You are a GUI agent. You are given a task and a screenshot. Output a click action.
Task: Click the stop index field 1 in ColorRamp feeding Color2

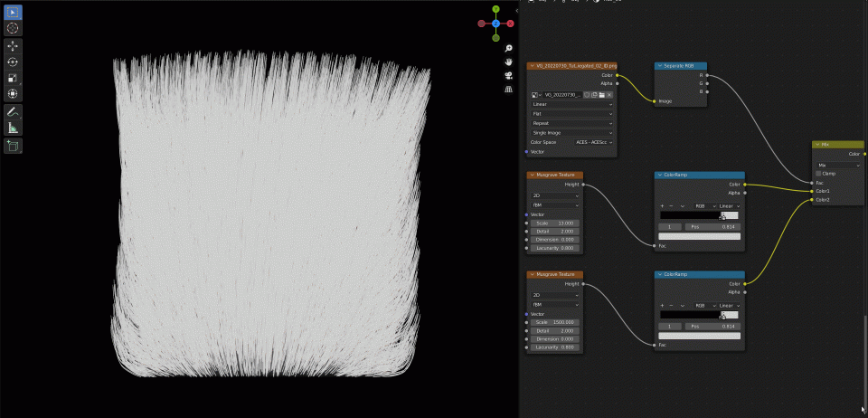(x=670, y=327)
